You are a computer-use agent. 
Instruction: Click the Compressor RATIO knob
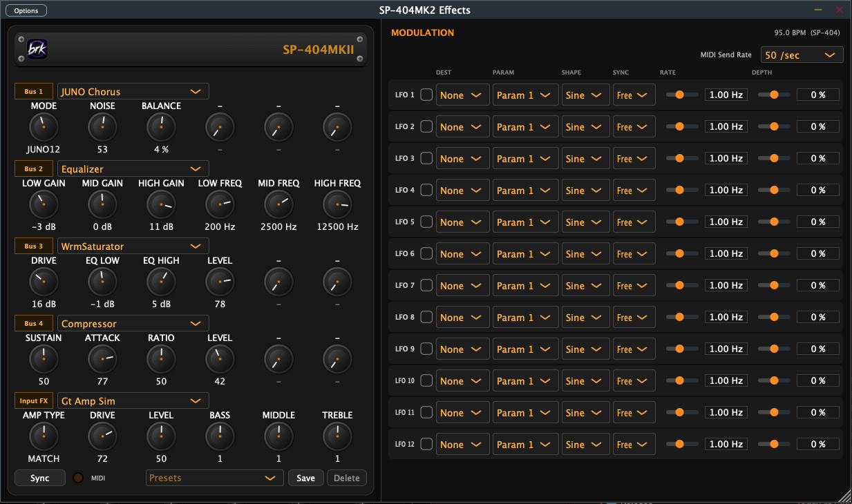(161, 359)
